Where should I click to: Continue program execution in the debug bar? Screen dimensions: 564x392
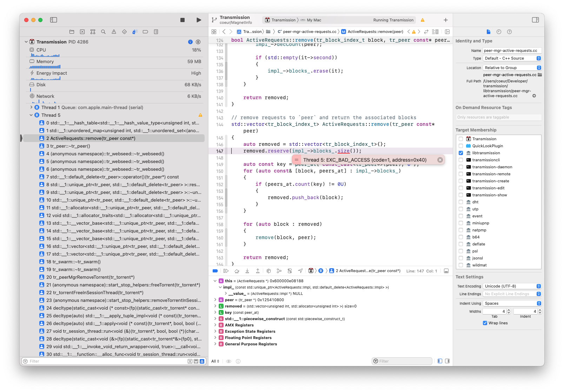[226, 271]
